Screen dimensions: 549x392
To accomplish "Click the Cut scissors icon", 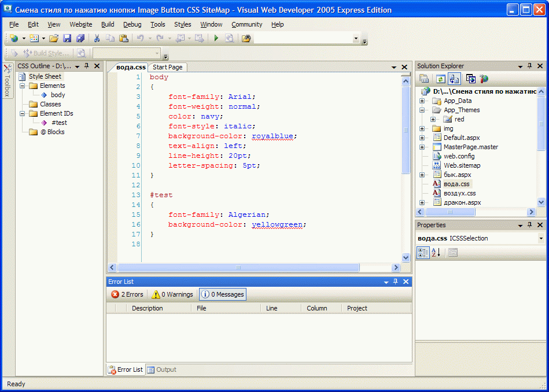I will pyautogui.click(x=97, y=38).
